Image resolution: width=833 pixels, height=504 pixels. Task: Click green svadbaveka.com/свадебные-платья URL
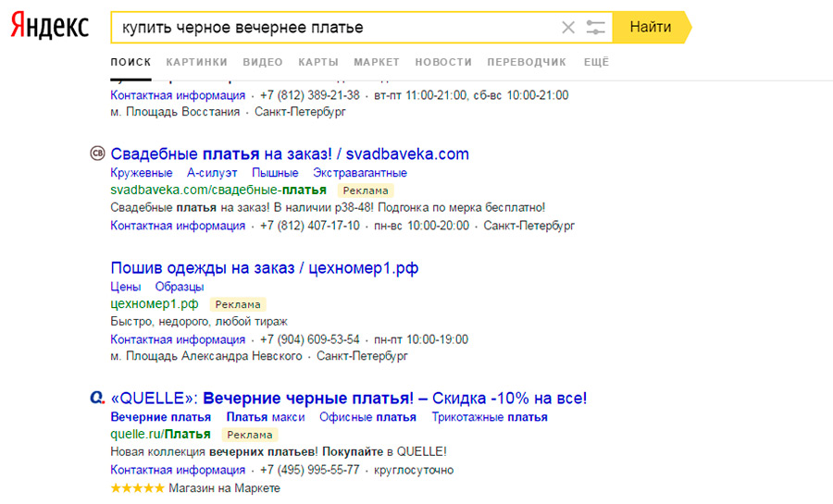pyautogui.click(x=218, y=190)
